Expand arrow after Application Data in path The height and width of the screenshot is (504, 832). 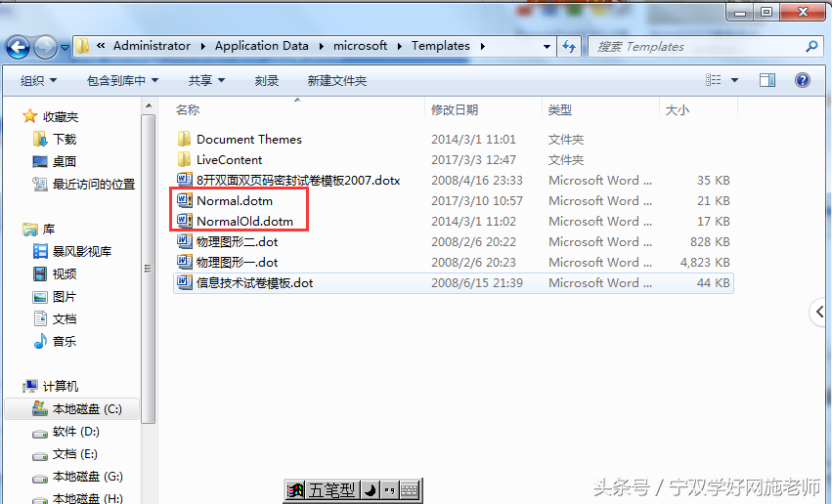pos(322,47)
